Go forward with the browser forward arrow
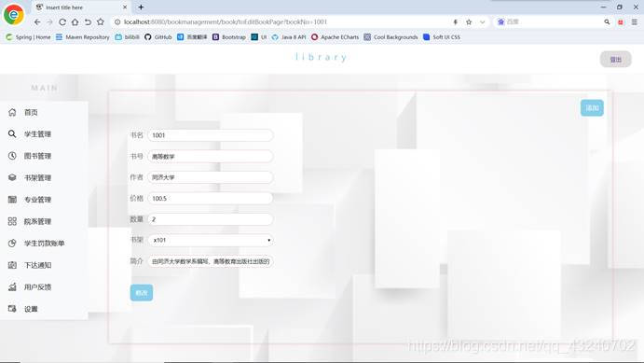This screenshot has width=644, height=363. pos(49,21)
